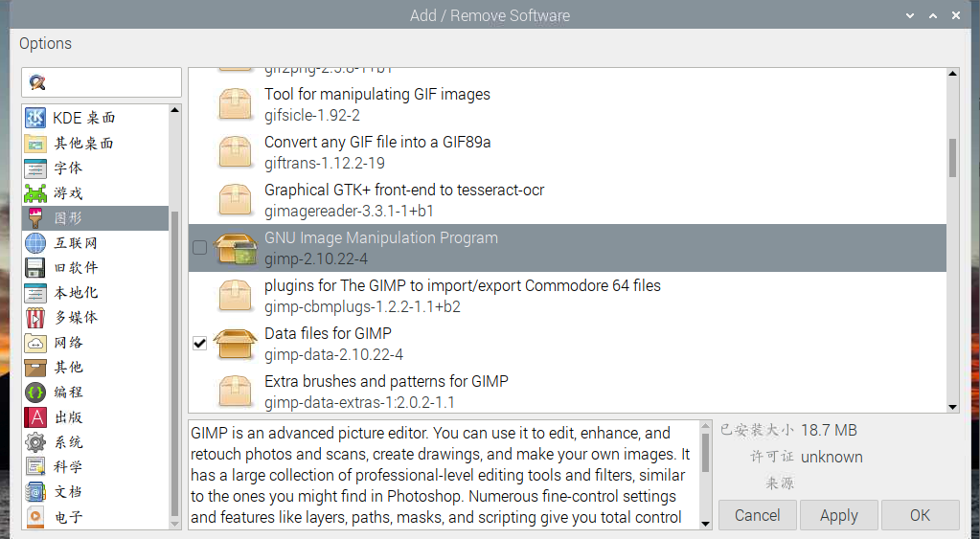Click the 出版 publishing icon
The width and height of the screenshot is (980, 539).
click(35, 417)
